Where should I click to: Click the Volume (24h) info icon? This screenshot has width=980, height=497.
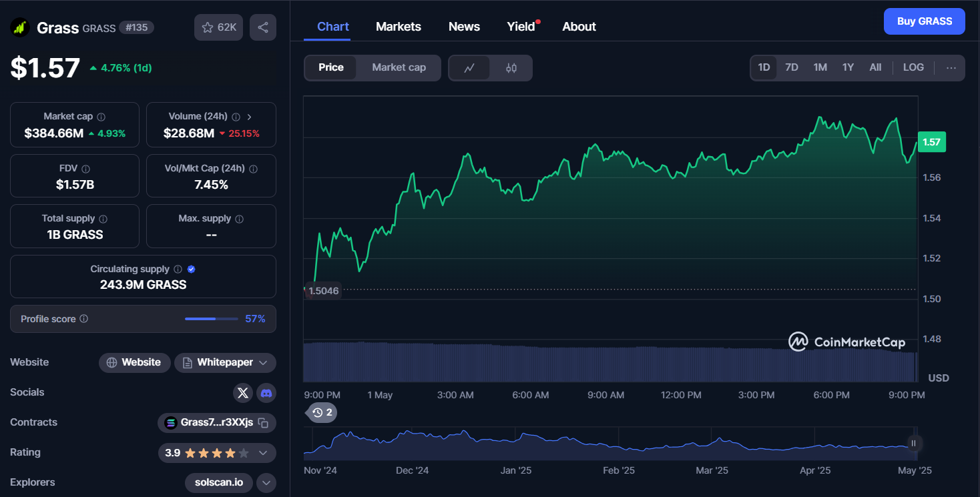(236, 117)
